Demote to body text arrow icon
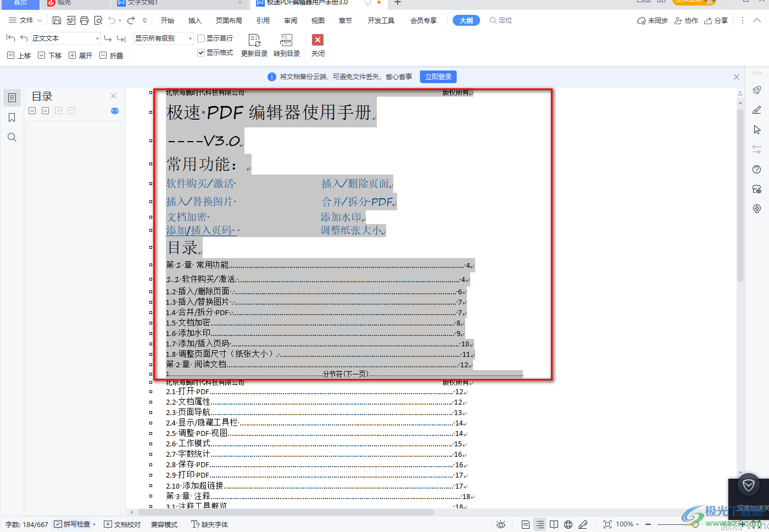Screen dimensions: 769x532 click(121, 38)
